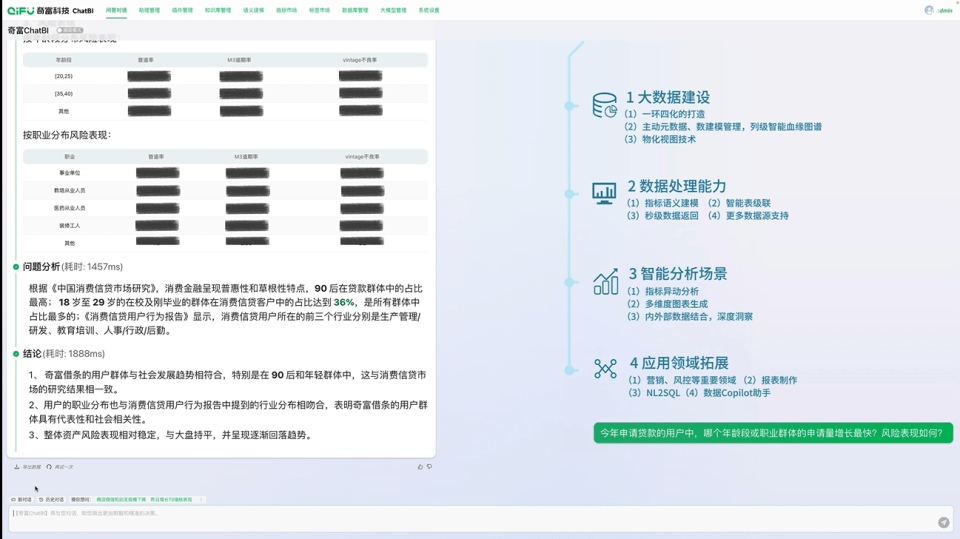Click the 2 数据处理能力 heading

click(x=677, y=186)
